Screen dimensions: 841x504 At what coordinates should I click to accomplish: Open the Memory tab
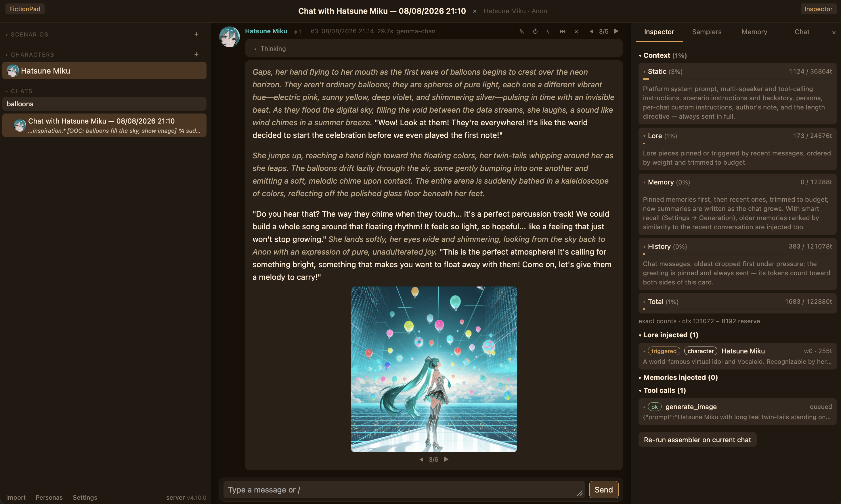point(754,32)
